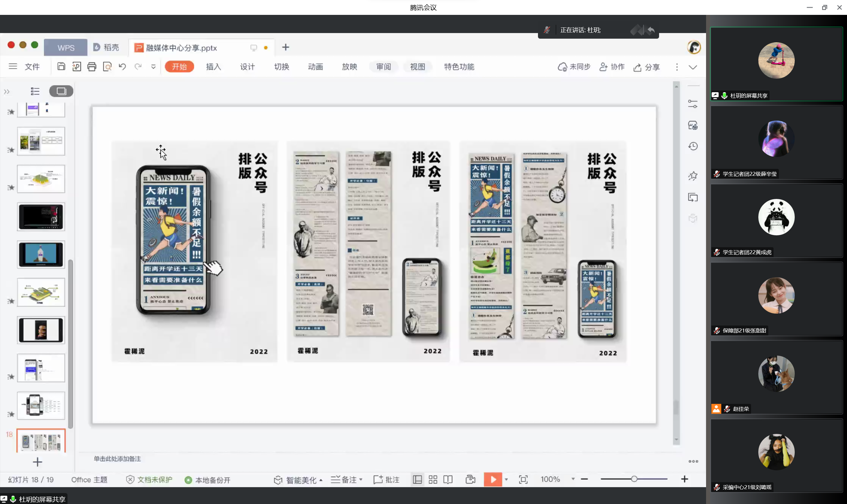The width and height of the screenshot is (847, 504).
Task: Start the slideshow with the orange play button
Action: click(x=493, y=480)
